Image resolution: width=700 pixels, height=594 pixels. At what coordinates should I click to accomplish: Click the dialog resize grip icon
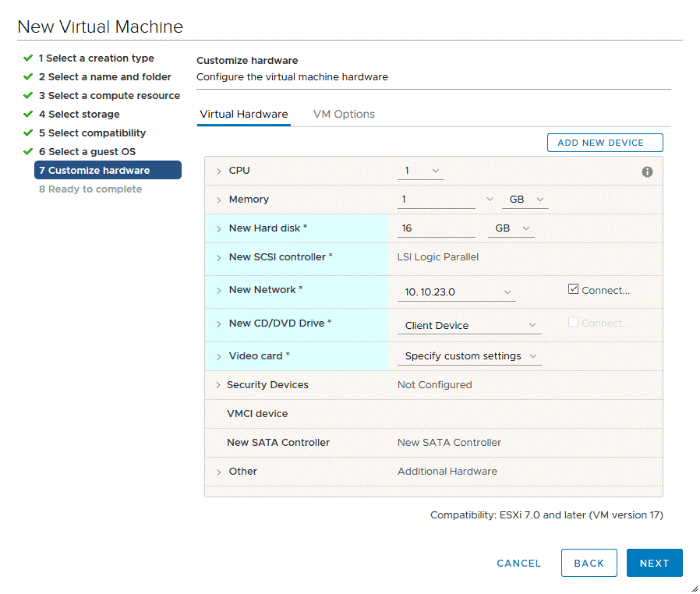[694, 589]
